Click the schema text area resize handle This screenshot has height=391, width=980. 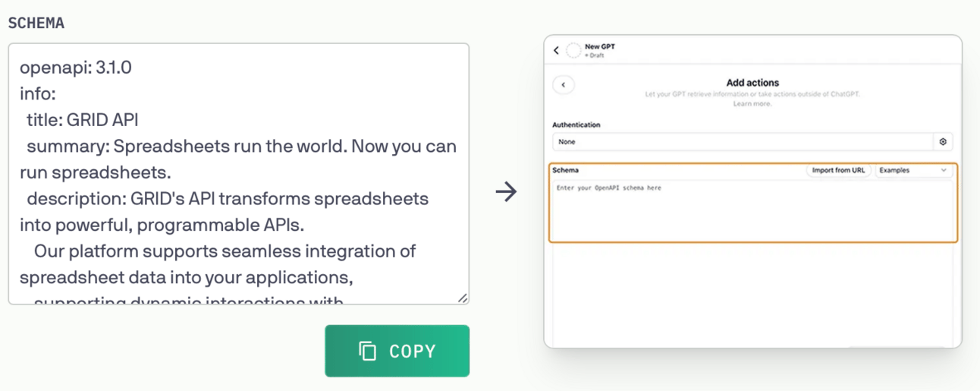(462, 298)
